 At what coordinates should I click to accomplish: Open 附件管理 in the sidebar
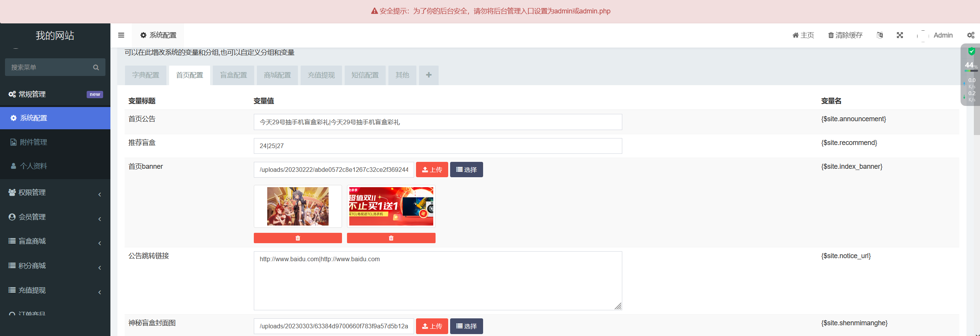click(33, 142)
